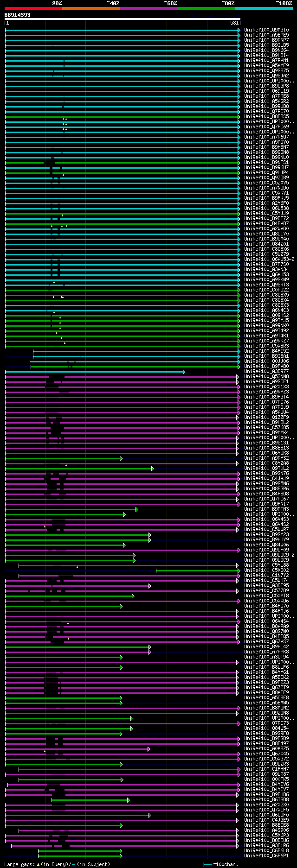Click hit label UniRef100_A0A8Z5
Image resolution: width=297 pixels, height=868 pixels.
[266, 749]
